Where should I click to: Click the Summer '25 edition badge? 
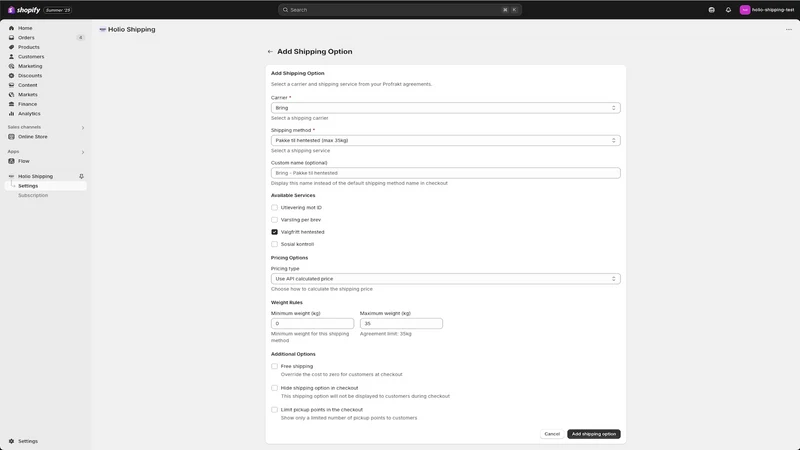coord(58,10)
